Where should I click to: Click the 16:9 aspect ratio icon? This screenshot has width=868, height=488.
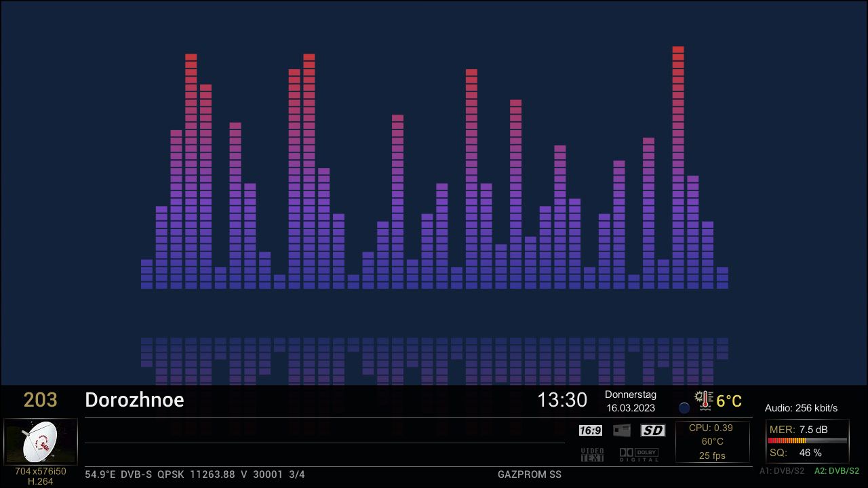pyautogui.click(x=590, y=430)
